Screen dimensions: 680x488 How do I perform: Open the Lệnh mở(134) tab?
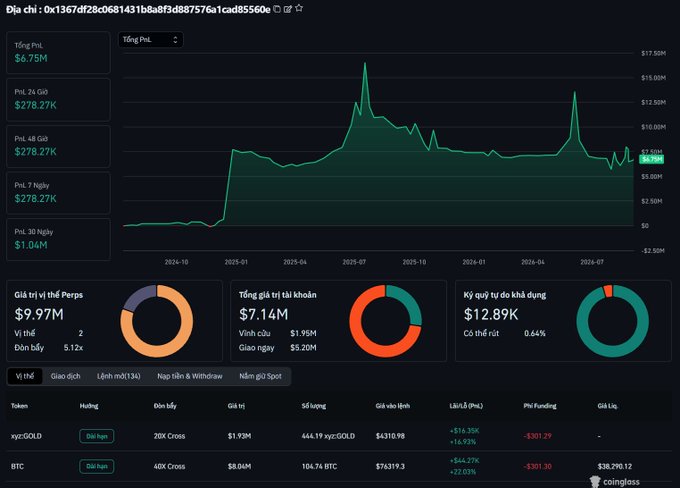[x=118, y=376]
